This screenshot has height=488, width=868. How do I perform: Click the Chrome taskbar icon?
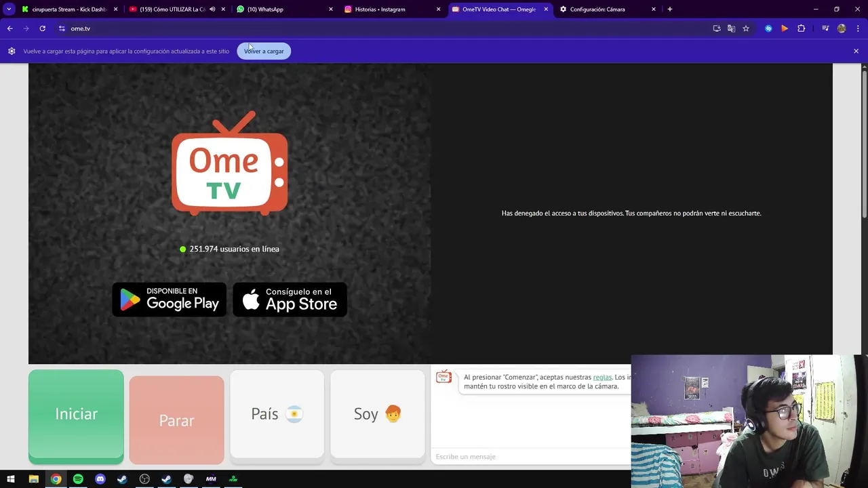(56, 479)
